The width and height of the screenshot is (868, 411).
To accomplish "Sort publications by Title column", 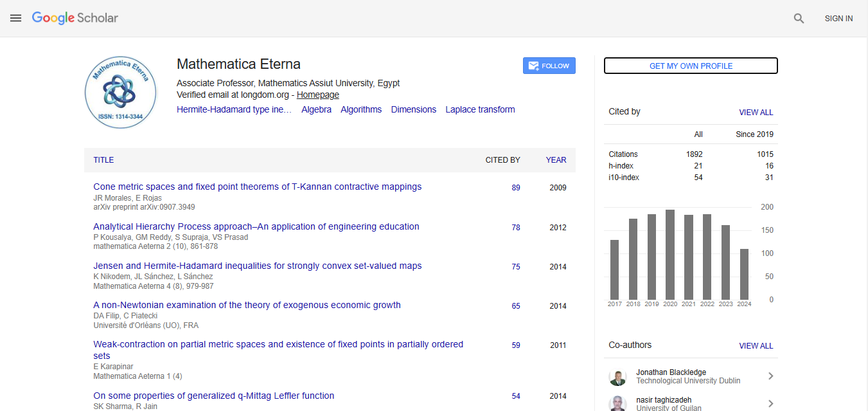I will tap(103, 160).
